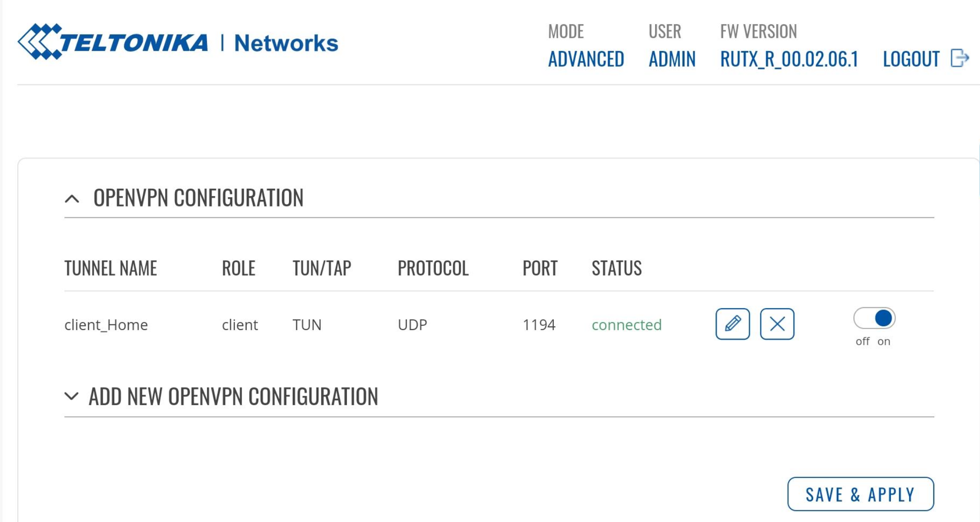The width and height of the screenshot is (980, 522).
Task: Open firmware version RUTX_R_00.02.06.1 link
Action: [789, 59]
